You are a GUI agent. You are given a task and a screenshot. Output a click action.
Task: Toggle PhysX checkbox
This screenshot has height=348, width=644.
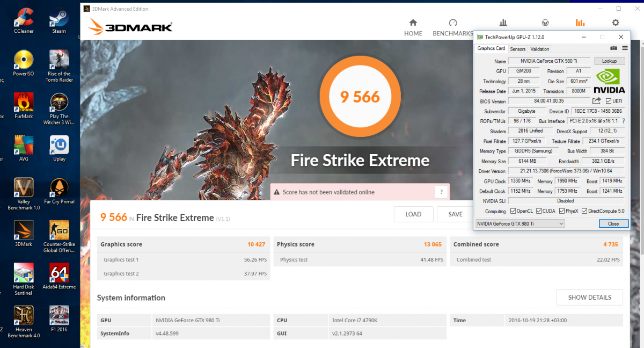pyautogui.click(x=562, y=211)
